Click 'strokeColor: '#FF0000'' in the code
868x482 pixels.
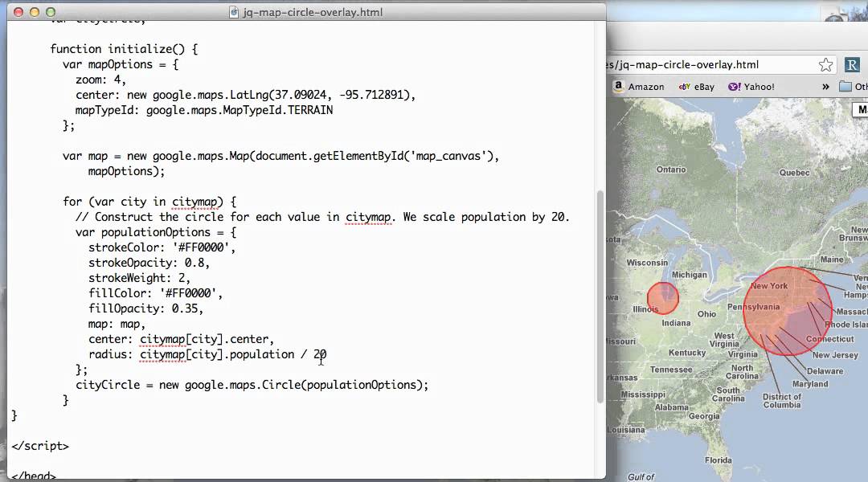pos(162,247)
